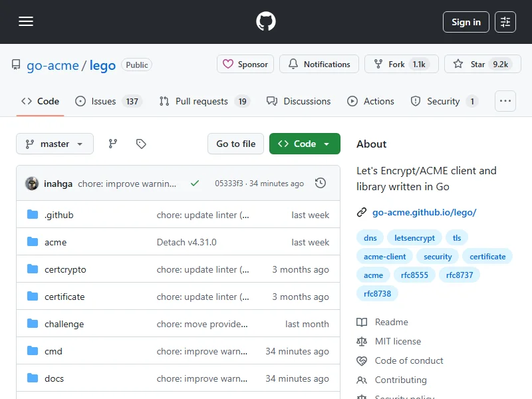Click the green commit status checkmark
The width and height of the screenshot is (532, 399).
pyautogui.click(x=195, y=183)
